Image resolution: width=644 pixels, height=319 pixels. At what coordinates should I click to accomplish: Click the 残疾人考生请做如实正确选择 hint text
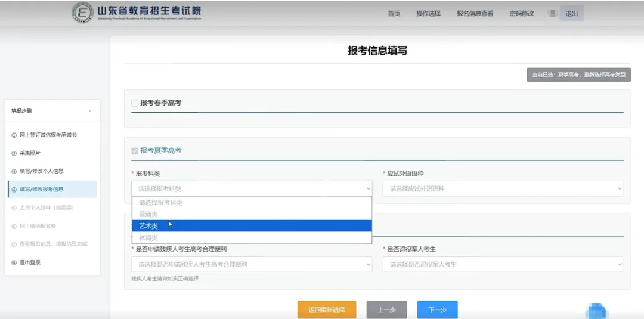165,279
